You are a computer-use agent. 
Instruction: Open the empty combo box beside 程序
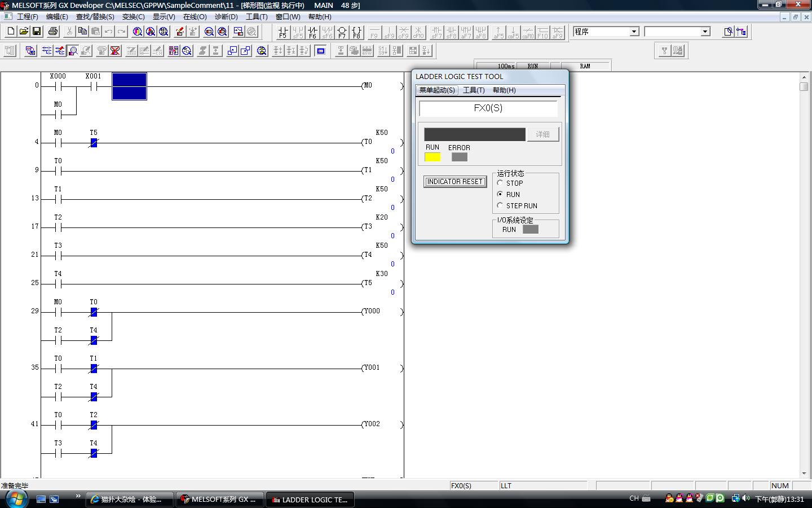tap(705, 32)
